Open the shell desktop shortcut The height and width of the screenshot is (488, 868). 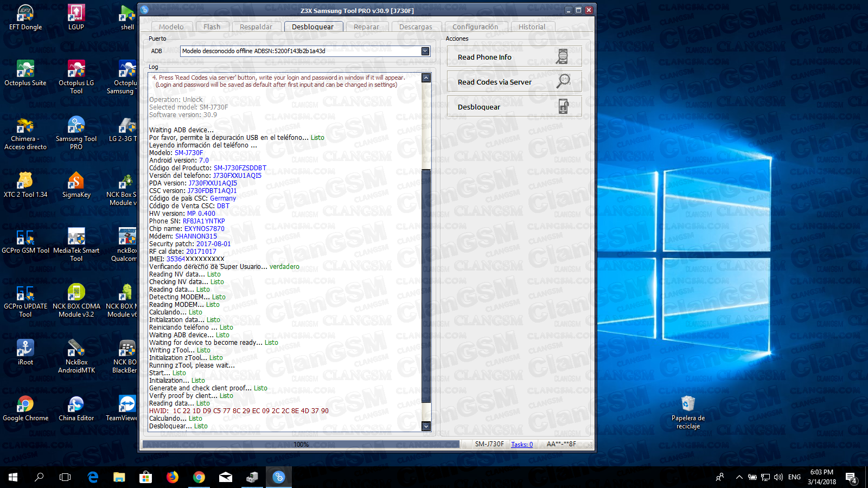tap(127, 17)
